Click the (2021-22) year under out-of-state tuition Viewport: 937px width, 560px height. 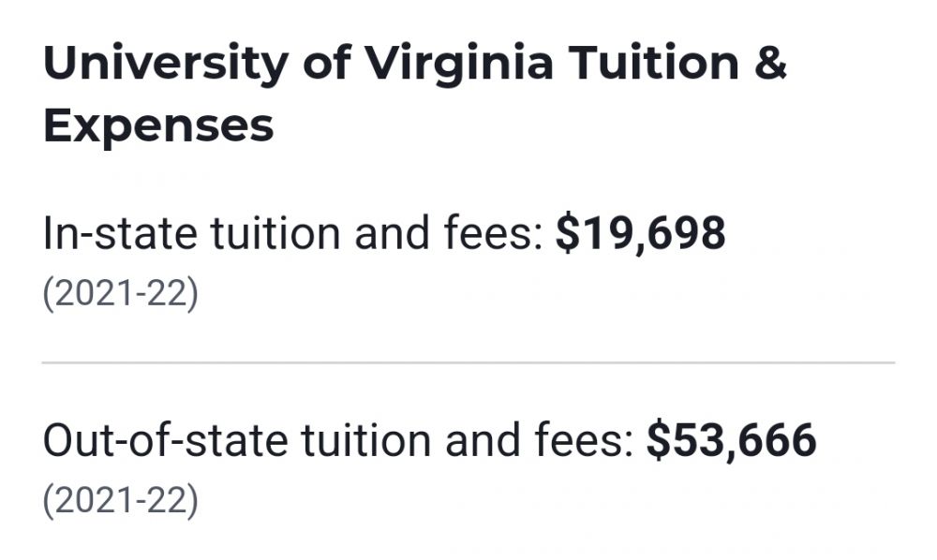[120, 501]
